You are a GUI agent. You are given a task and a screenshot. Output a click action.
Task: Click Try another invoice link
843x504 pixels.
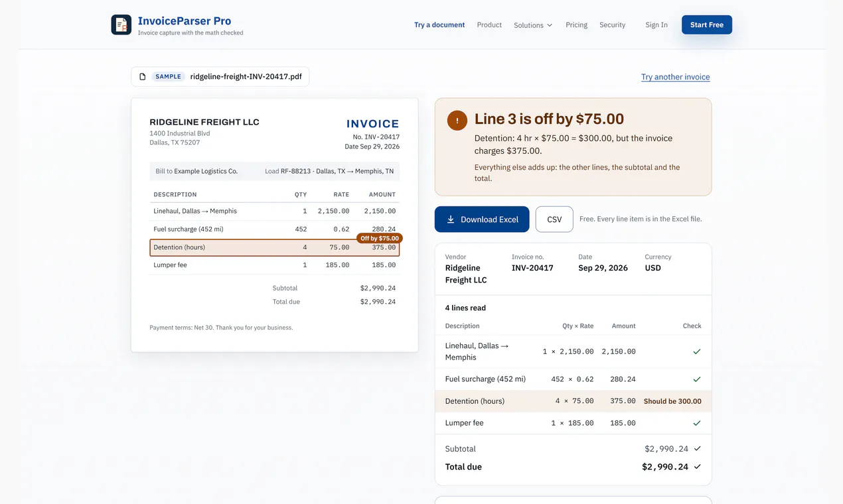click(675, 77)
